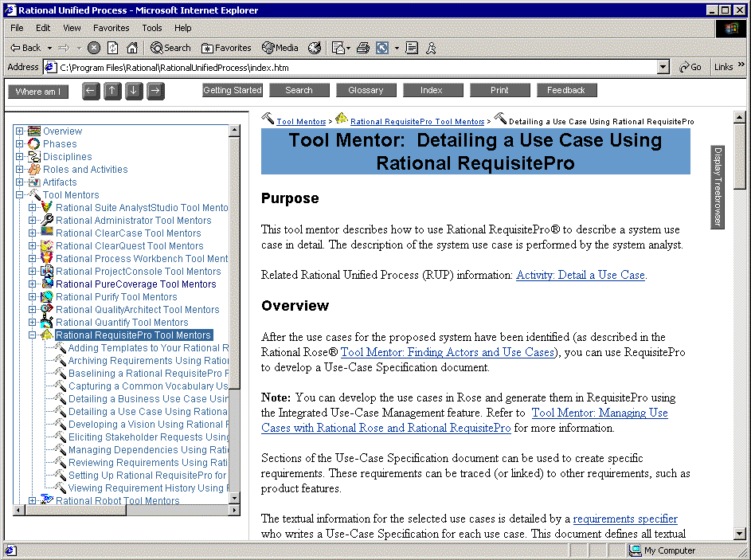Image resolution: width=751 pixels, height=560 pixels.
Task: Toggle the History sidebar with the clock icon
Action: tap(315, 47)
